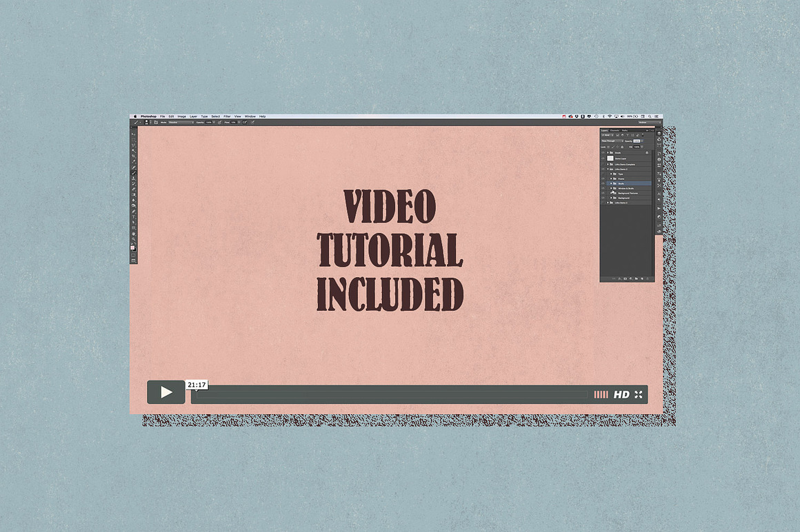
Task: Select the Hand tool
Action: point(134,234)
